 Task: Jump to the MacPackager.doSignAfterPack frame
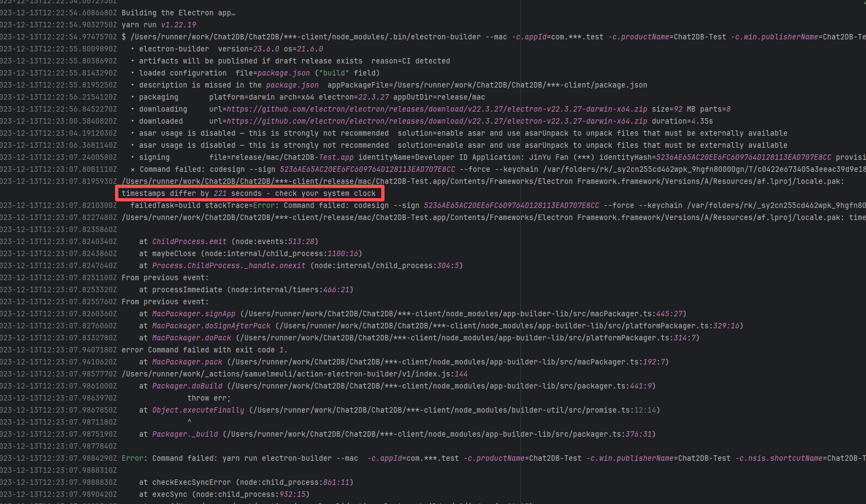[x=211, y=326]
